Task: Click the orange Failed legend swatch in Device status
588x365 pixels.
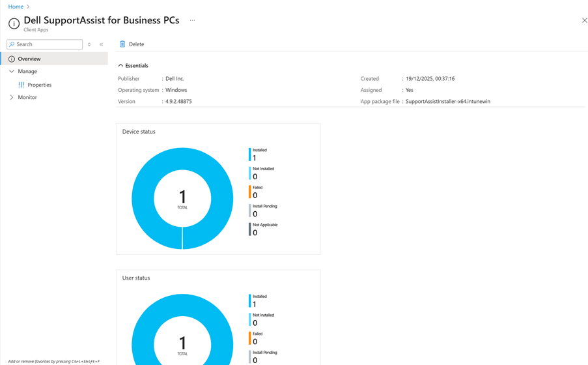Action: 249,192
